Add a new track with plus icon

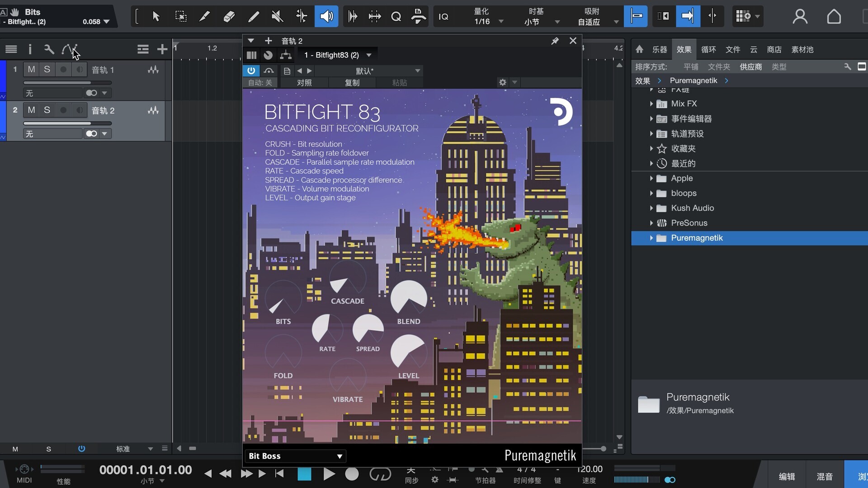click(162, 49)
